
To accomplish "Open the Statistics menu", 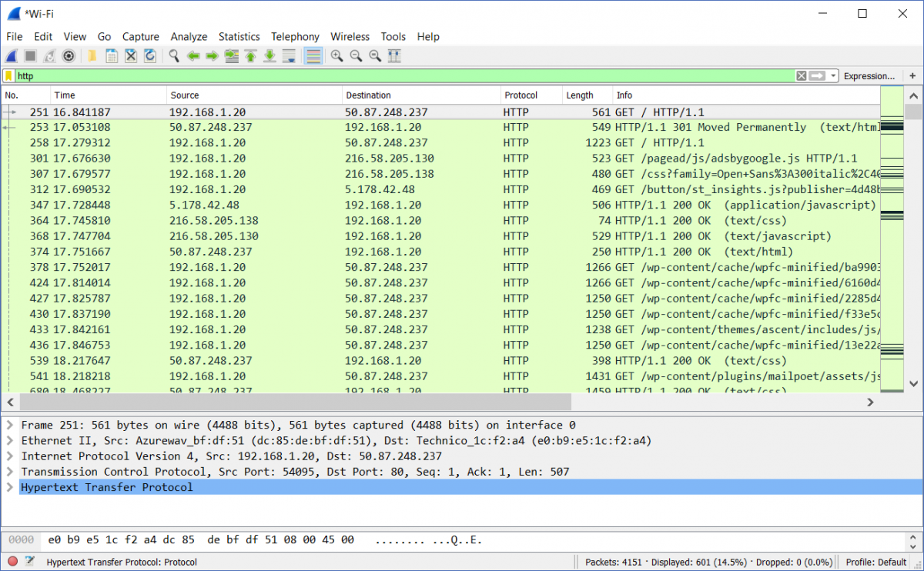I will 239,36.
